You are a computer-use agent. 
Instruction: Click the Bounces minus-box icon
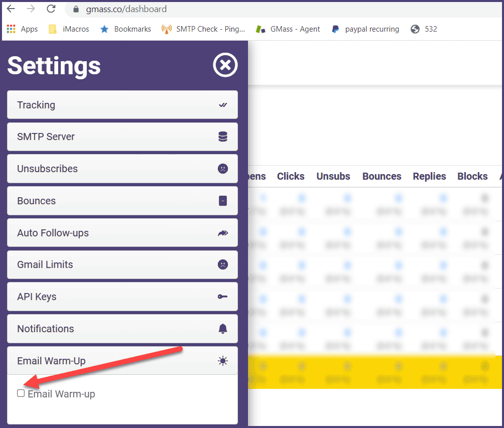[223, 201]
